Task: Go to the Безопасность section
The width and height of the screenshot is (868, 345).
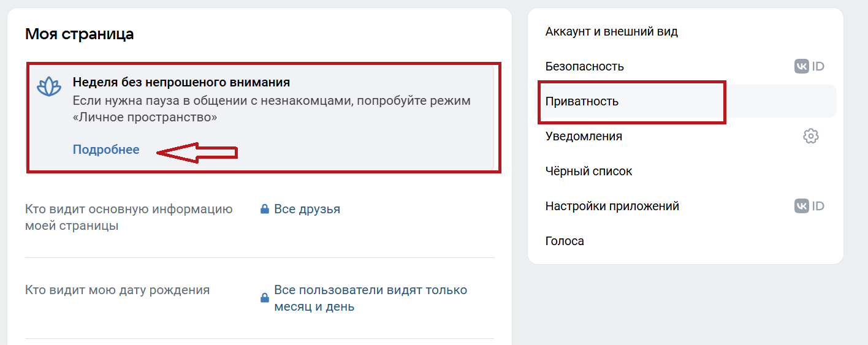Action: coord(584,66)
